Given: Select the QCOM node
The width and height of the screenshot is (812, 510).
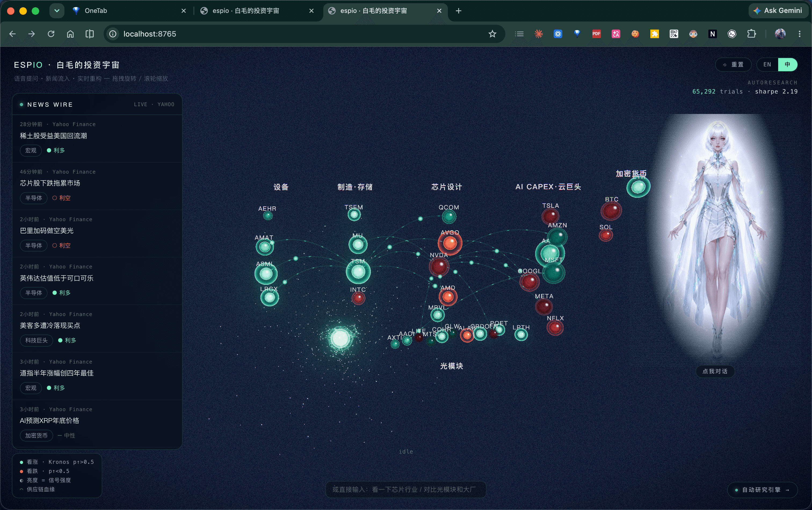Looking at the screenshot, I should pyautogui.click(x=449, y=217).
